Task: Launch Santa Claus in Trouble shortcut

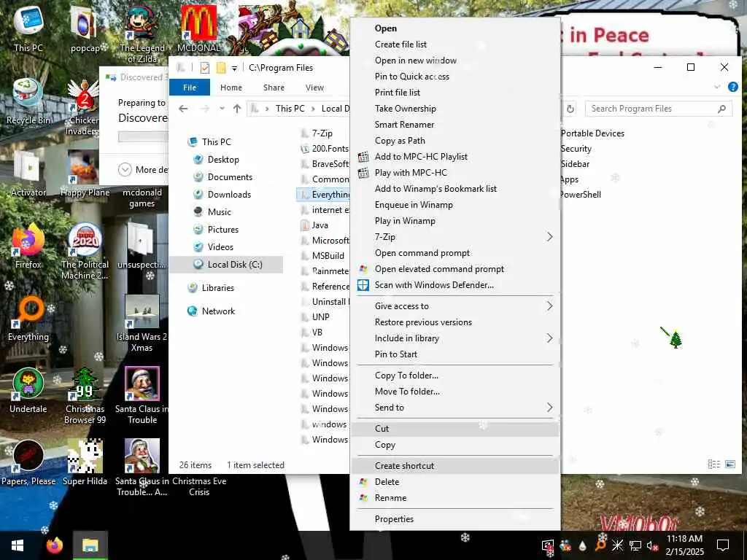Action: click(142, 396)
